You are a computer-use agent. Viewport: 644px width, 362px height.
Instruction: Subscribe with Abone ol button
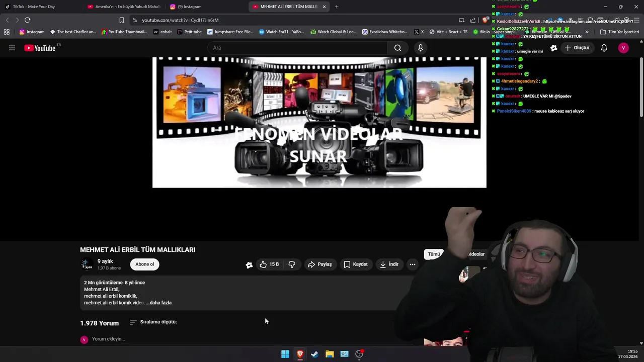click(144, 264)
